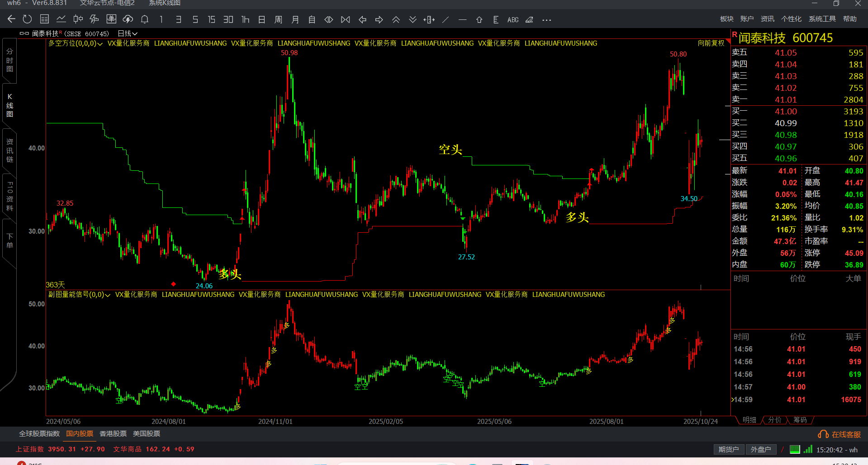Switch to 分时图 side tab
Viewport: 868px width, 465px height.
[9, 60]
